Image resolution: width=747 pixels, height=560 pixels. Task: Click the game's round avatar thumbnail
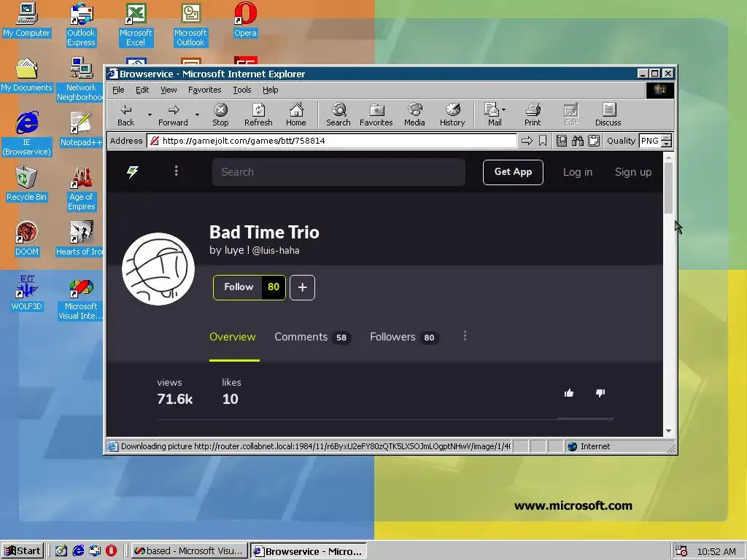(158, 268)
